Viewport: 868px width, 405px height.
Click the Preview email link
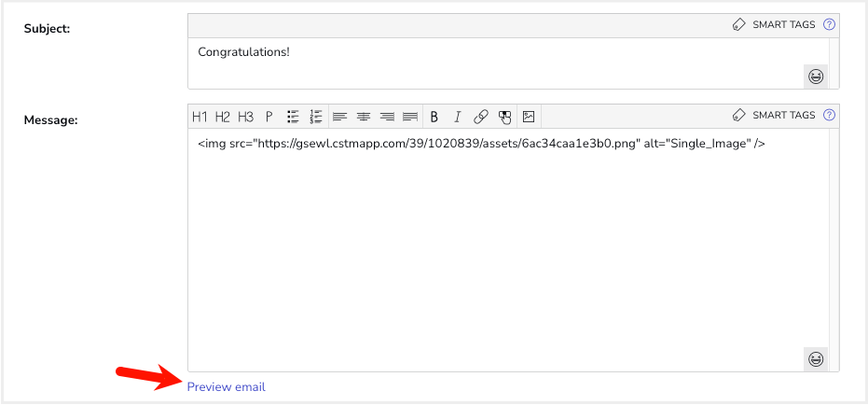tap(227, 386)
